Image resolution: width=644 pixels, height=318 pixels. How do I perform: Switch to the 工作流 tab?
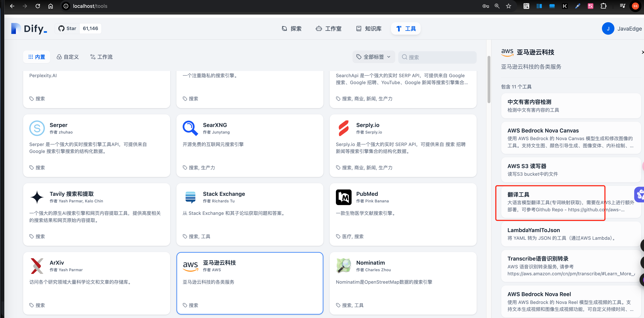coord(101,57)
